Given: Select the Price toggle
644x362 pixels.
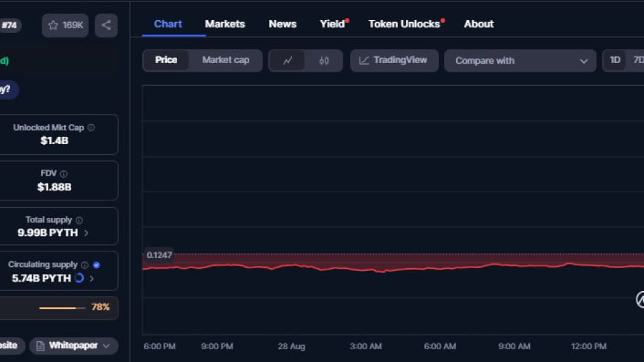Looking at the screenshot, I should (x=166, y=60).
